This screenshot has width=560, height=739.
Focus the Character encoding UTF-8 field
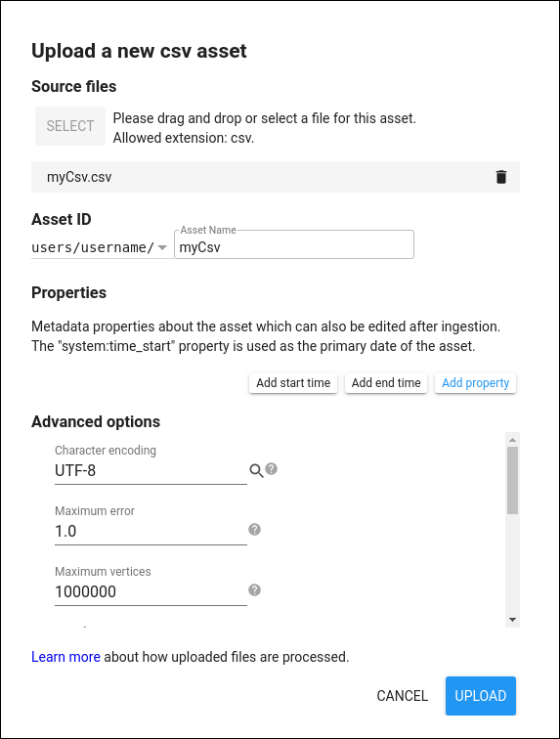pos(151,471)
